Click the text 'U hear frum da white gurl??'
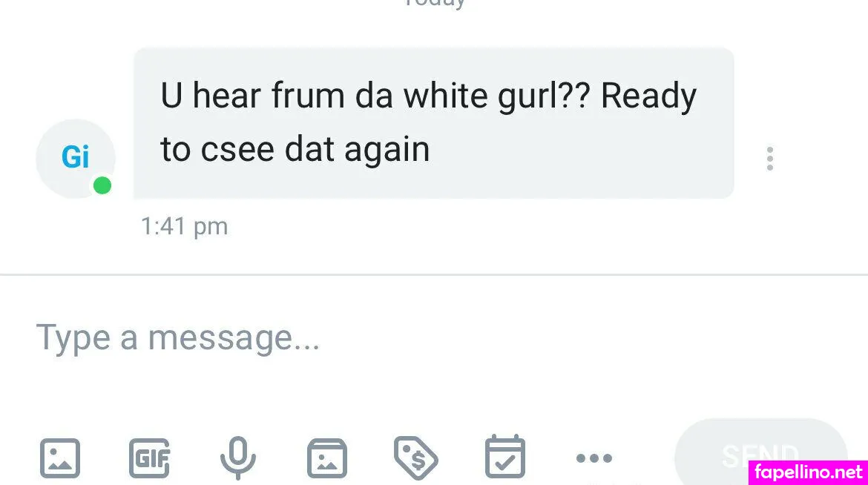868x485 pixels. point(375,96)
